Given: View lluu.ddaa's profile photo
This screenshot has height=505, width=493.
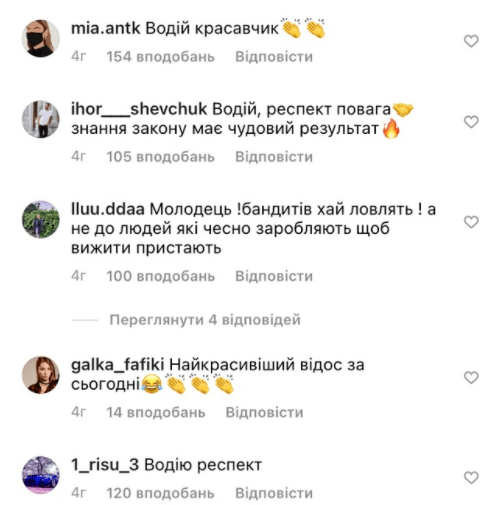Looking at the screenshot, I should point(41,219).
